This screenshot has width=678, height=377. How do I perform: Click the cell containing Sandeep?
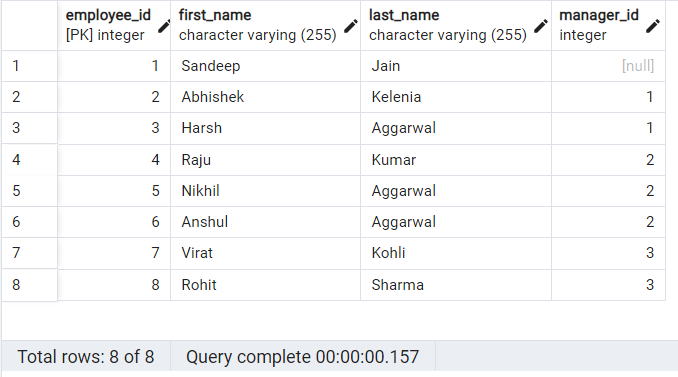[x=265, y=66]
